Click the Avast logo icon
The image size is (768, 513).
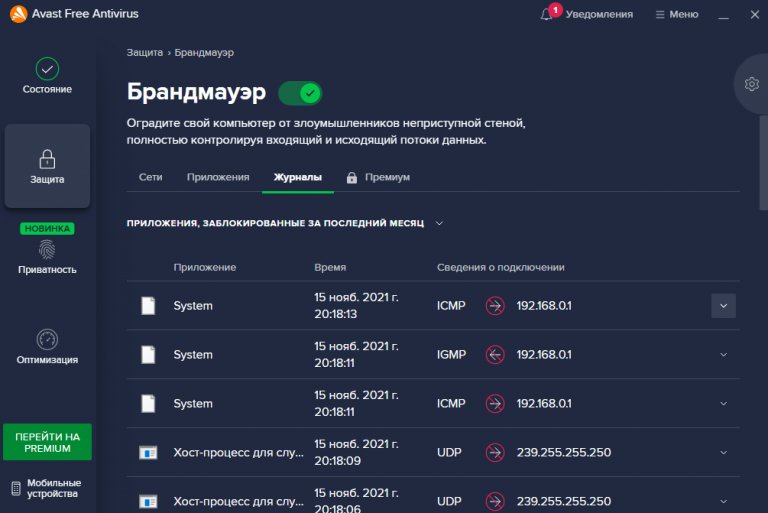click(19, 14)
